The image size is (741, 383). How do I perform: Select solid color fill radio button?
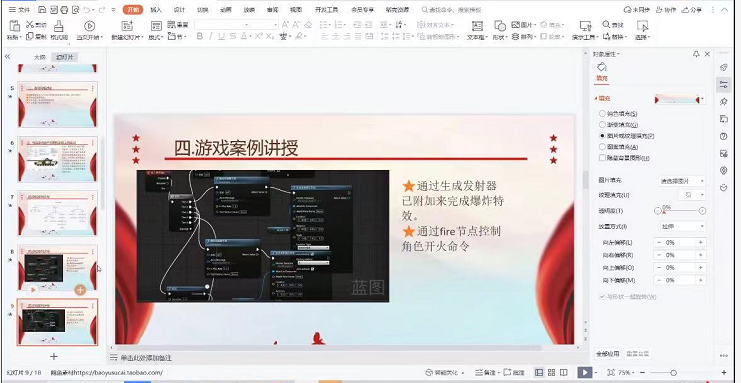click(602, 113)
